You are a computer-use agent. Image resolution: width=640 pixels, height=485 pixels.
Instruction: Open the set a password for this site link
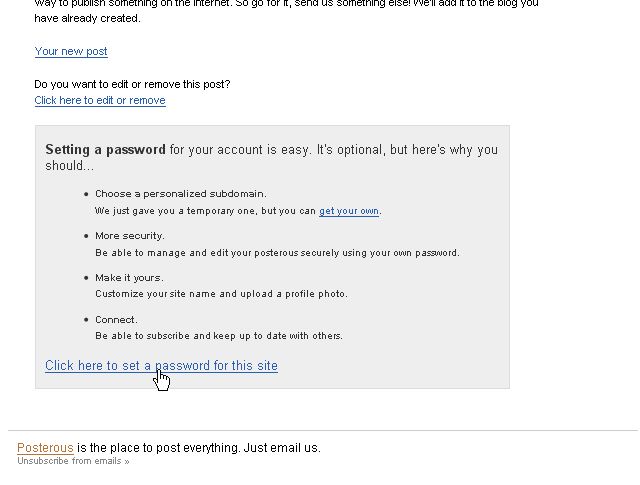pos(161,365)
